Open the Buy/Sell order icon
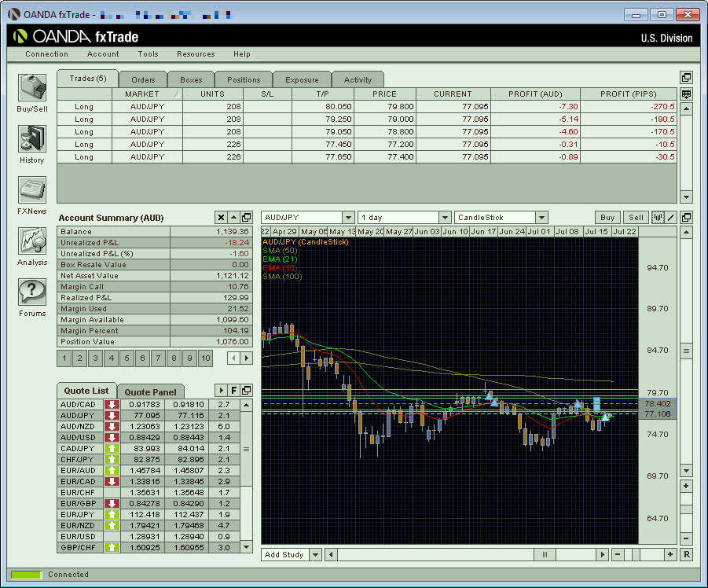This screenshot has width=708, height=588. (x=31, y=87)
